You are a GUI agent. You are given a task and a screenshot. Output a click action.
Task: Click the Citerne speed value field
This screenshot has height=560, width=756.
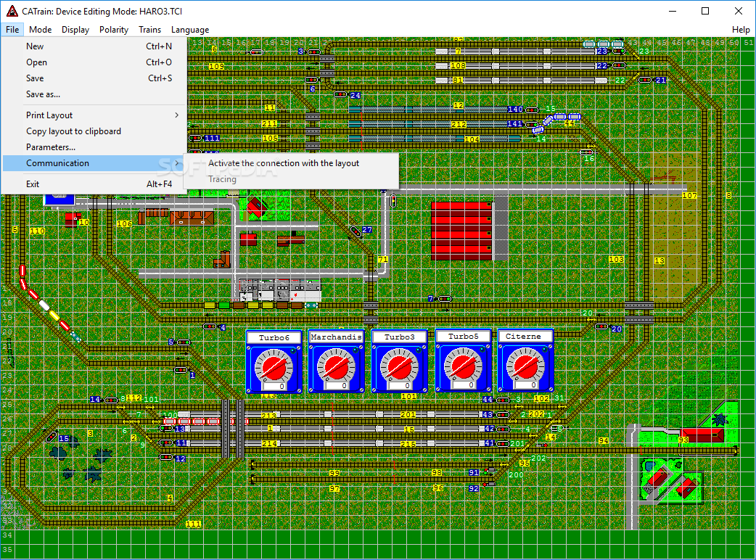[525, 384]
